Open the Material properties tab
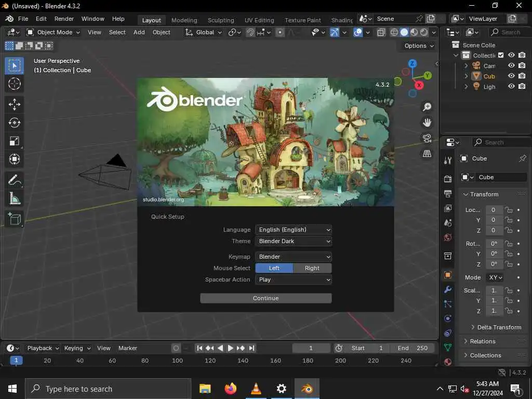 (x=448, y=362)
